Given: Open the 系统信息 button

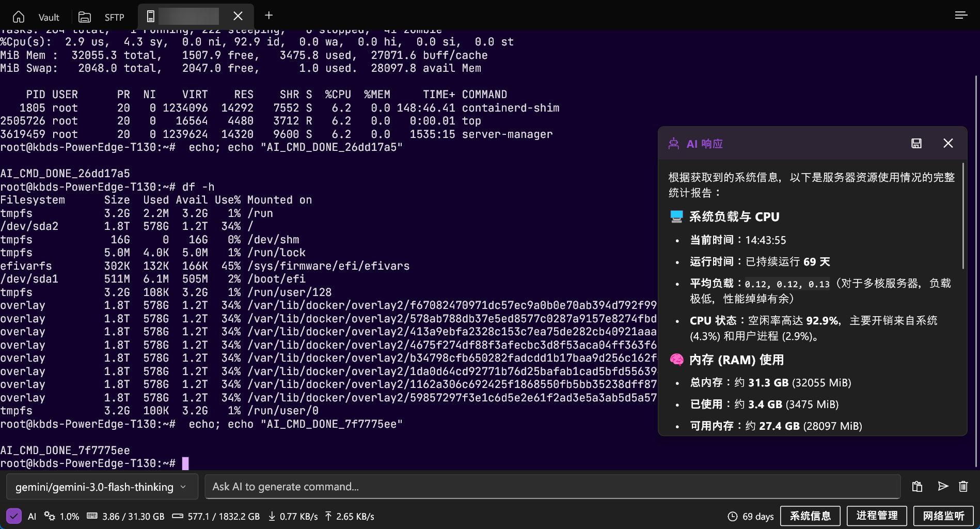Looking at the screenshot, I should pos(810,516).
